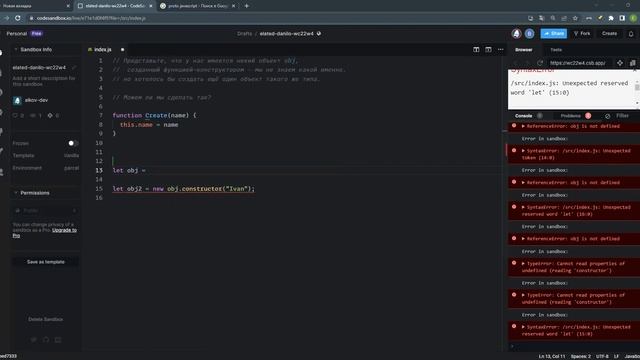Edit sandbox name pencil icon
The height and width of the screenshot is (360, 640).
[x=74, y=67]
